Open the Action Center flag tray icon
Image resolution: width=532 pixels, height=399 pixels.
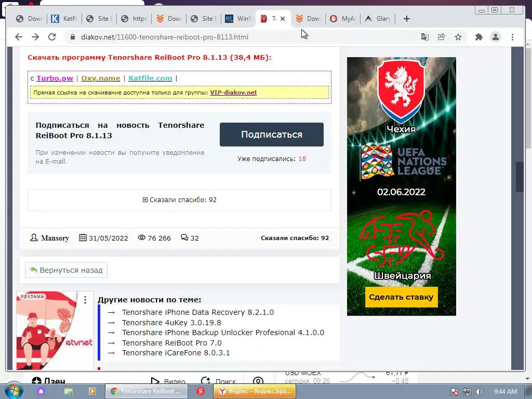(x=454, y=392)
